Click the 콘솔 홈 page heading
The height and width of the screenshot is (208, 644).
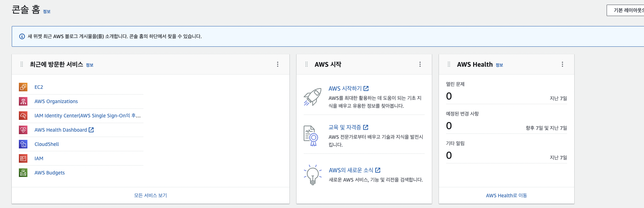point(26,10)
